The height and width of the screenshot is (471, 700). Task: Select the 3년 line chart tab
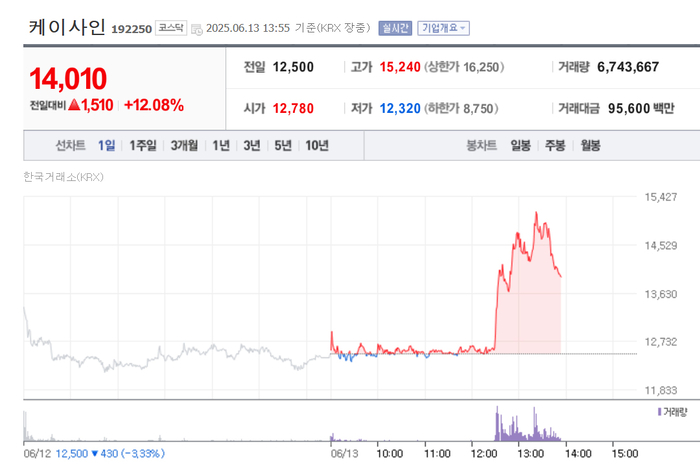point(252,145)
